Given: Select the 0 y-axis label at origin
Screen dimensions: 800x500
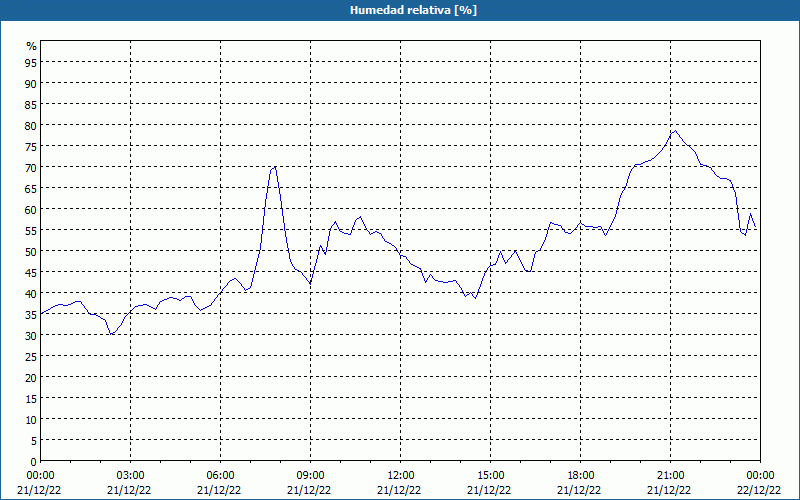Looking at the screenshot, I should point(34,461).
